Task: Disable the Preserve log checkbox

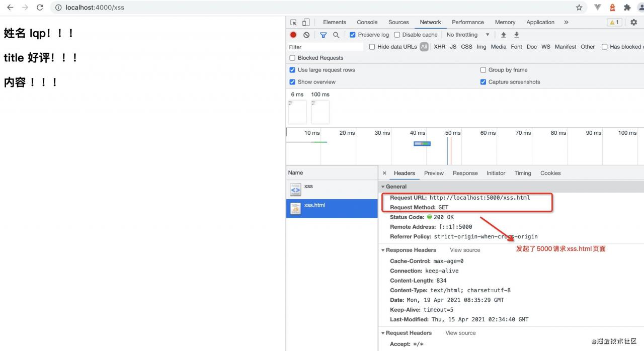Action: pyautogui.click(x=353, y=35)
